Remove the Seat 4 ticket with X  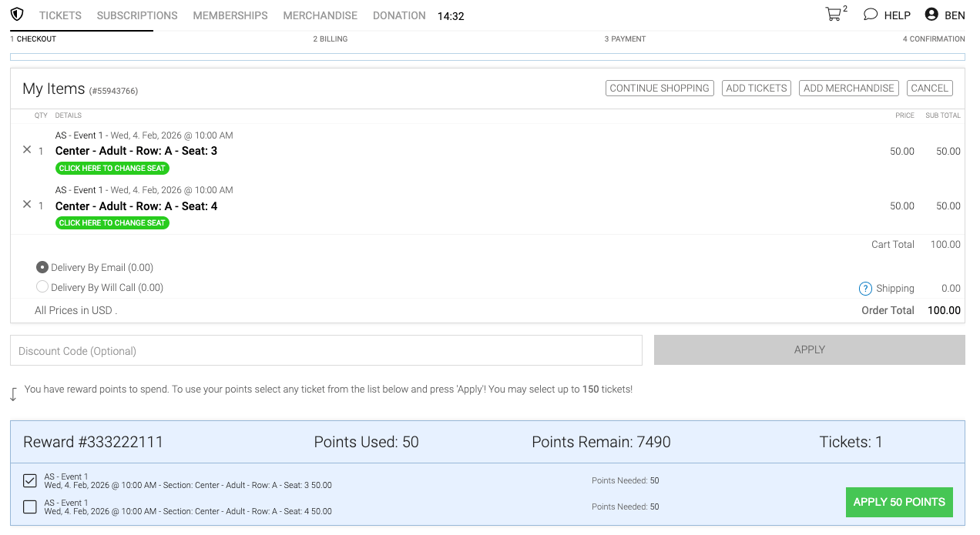tap(27, 205)
